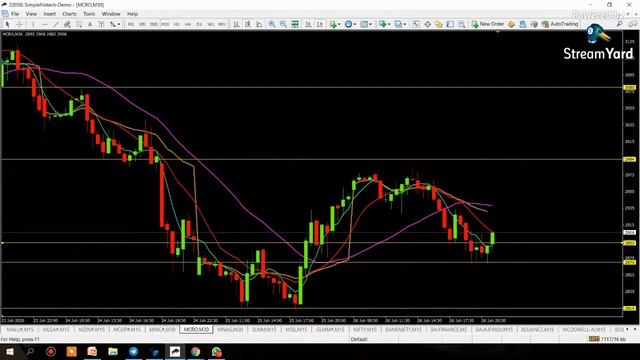This screenshot has width=640, height=360.
Task: Click the Default profile in status bar
Action: [x=359, y=339]
